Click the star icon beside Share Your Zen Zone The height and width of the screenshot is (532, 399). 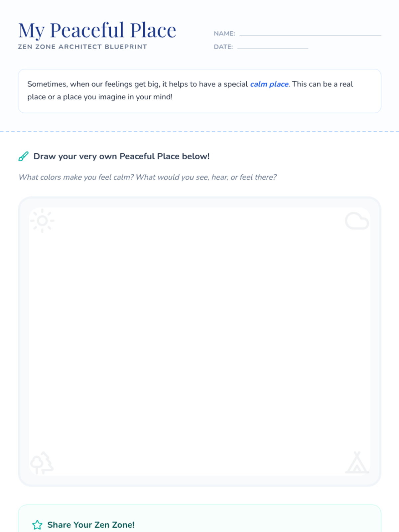[37, 525]
